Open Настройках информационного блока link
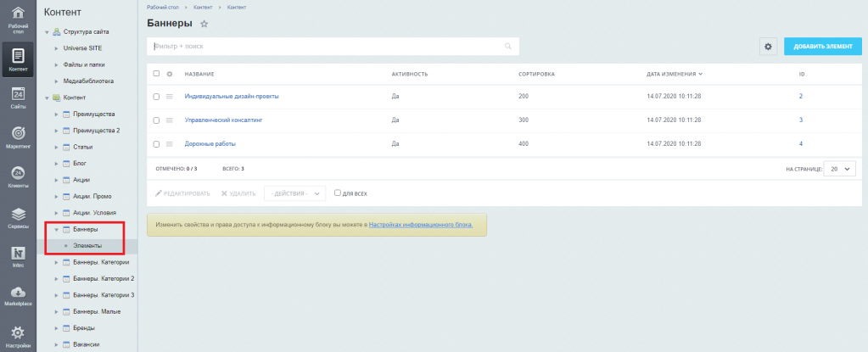This screenshot has height=352, width=868. click(426, 225)
